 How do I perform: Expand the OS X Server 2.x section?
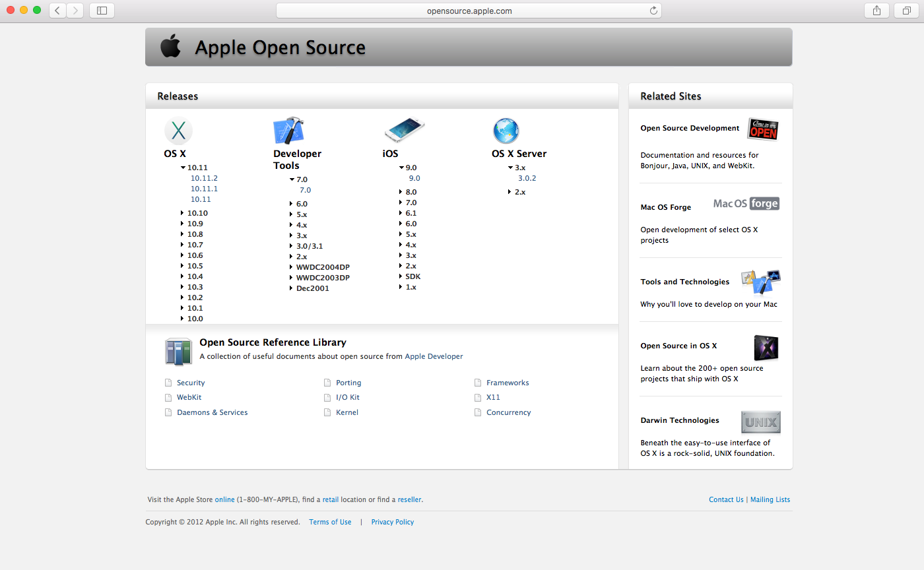pyautogui.click(x=510, y=192)
